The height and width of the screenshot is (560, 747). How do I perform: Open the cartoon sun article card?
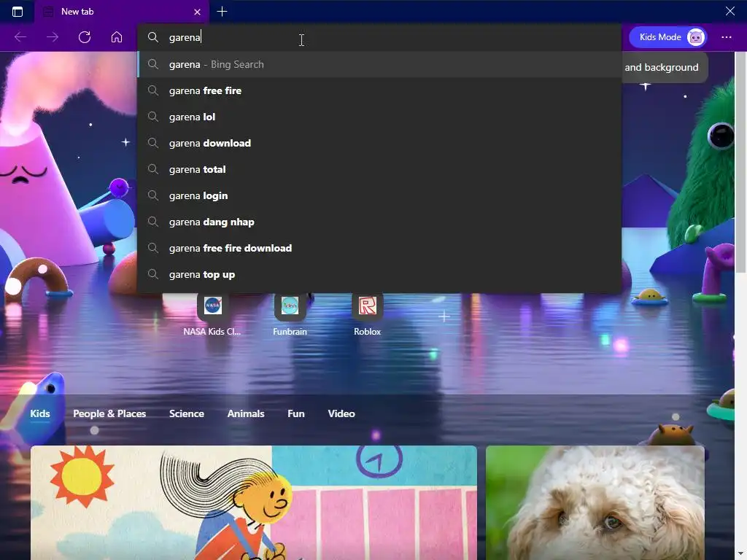pyautogui.click(x=254, y=502)
